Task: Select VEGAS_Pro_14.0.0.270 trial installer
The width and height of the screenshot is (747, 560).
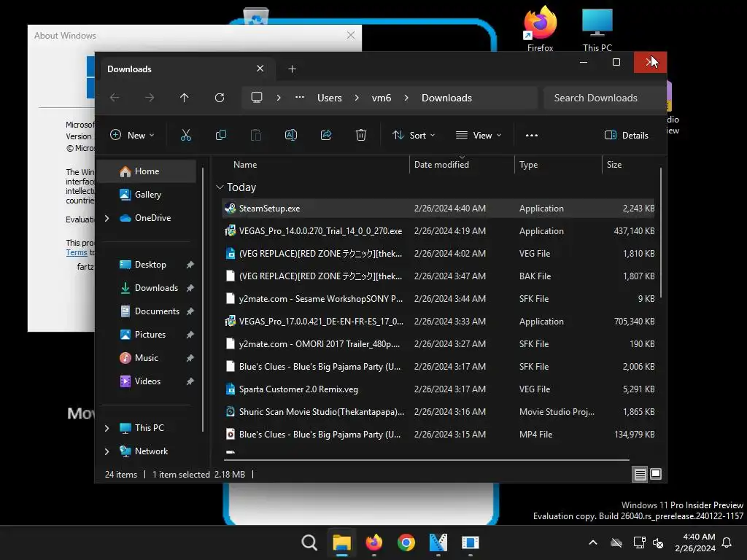Action: (x=438, y=231)
